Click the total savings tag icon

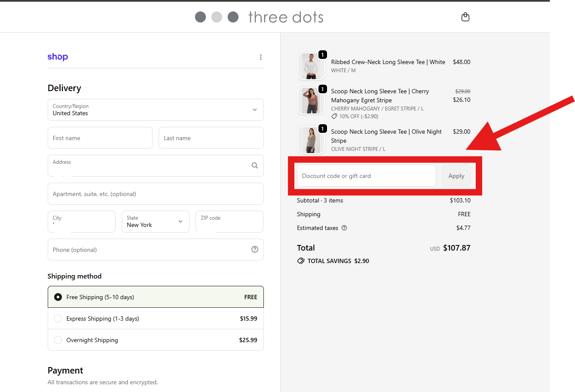[x=301, y=261]
